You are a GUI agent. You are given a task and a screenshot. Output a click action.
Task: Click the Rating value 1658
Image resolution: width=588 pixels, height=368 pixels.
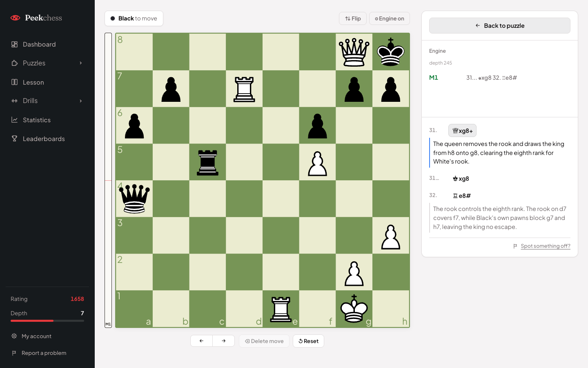77,299
